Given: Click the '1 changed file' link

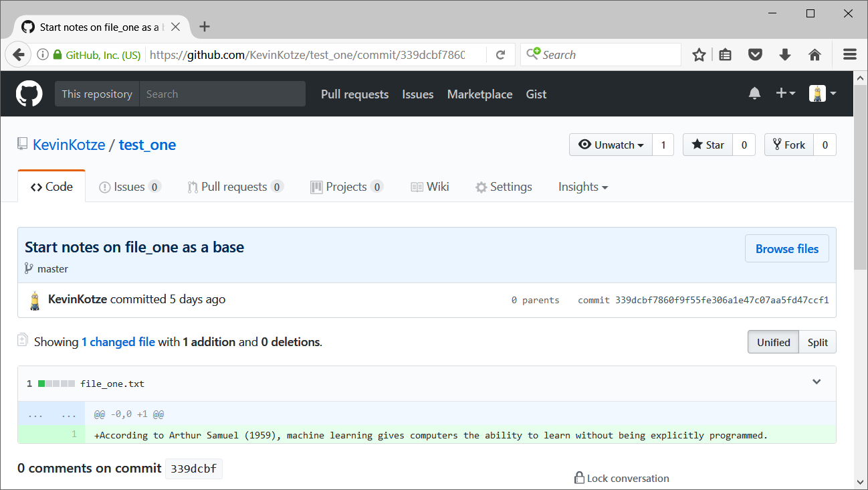Looking at the screenshot, I should (x=118, y=342).
